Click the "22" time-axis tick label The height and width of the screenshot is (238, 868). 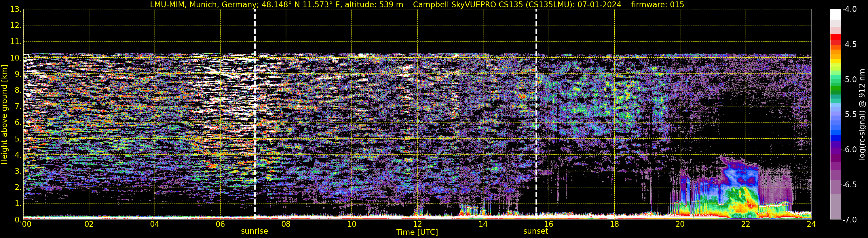click(746, 224)
